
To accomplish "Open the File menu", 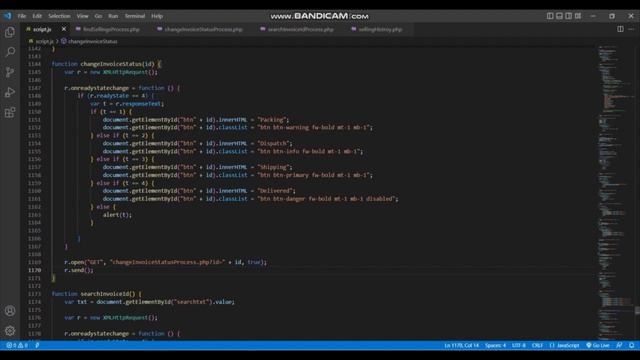I will 22,16.
